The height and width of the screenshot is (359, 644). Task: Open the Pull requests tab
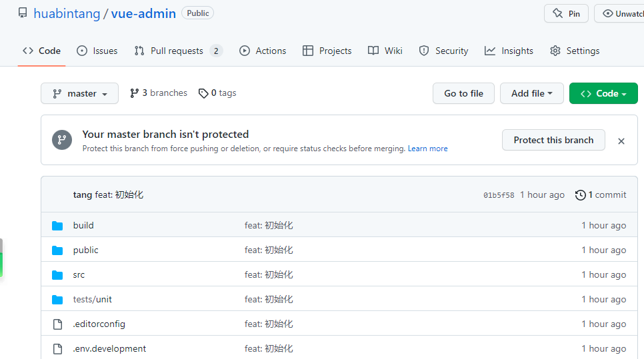[x=178, y=51]
